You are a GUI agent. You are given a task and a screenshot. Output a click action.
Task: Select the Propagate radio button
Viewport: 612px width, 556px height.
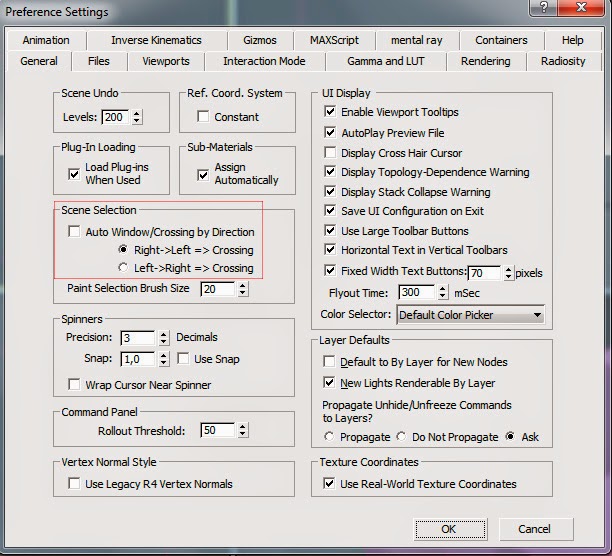[329, 436]
